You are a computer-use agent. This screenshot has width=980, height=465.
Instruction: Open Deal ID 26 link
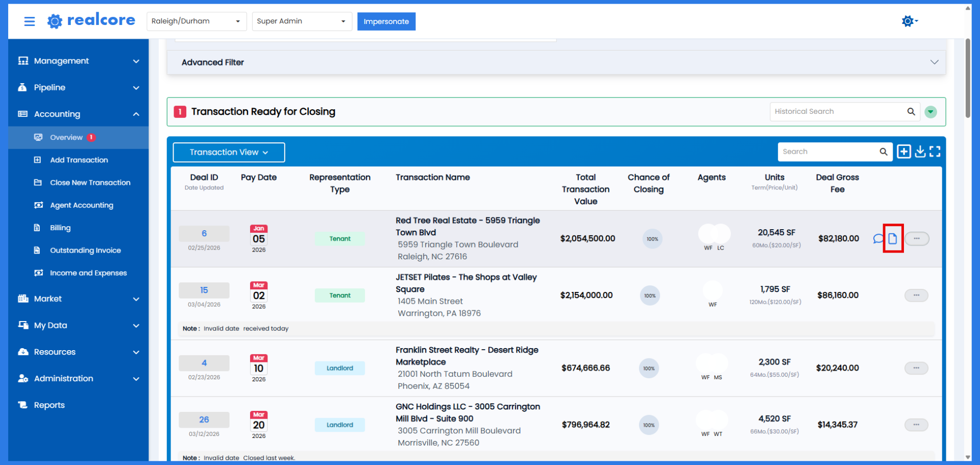[x=204, y=420]
